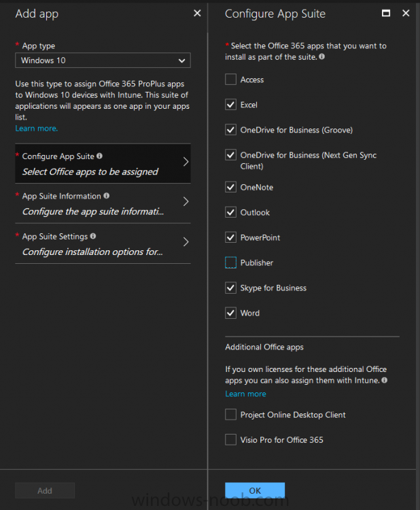The image size is (420, 510).
Task: Click info icon beside App Suite Settings
Action: 93,236
